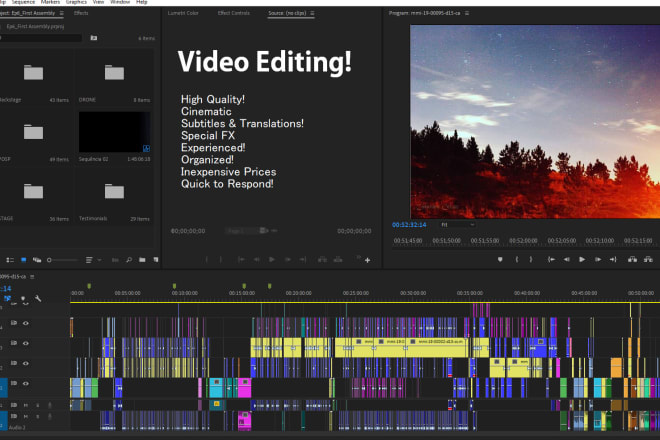Adjust Project panel thumbnail zoom slider
Viewport: 660px width, 440px height.
[62, 260]
